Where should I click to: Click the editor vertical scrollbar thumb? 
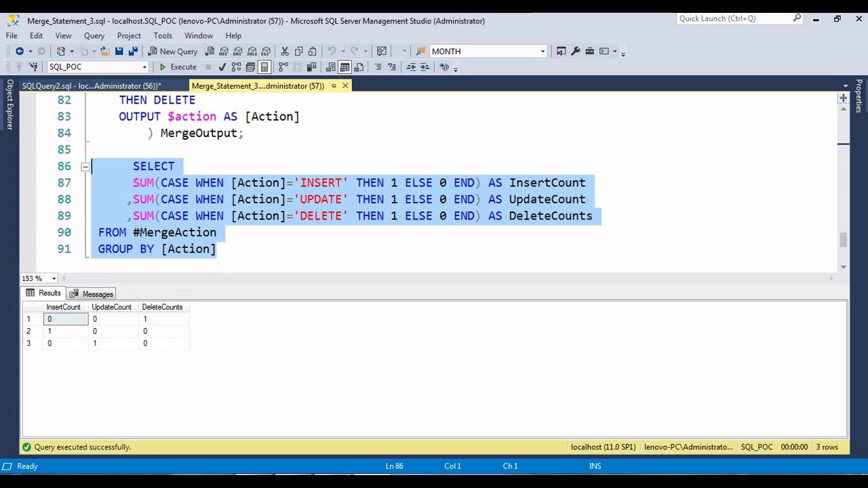[x=844, y=240]
